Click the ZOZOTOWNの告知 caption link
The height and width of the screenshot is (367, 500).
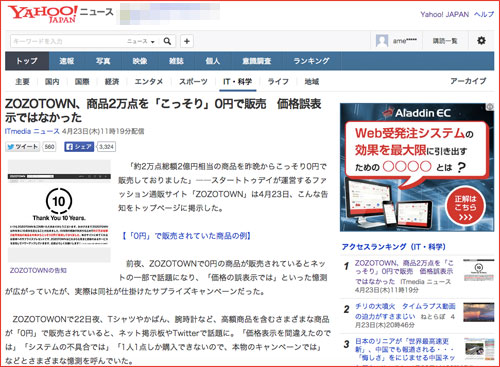pos(38,270)
